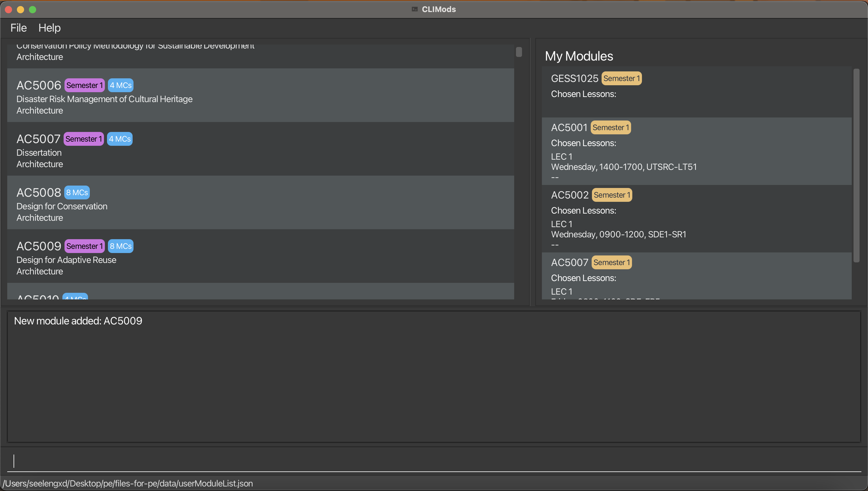Click the AC5007 4 MCs blue badge

pyautogui.click(x=119, y=139)
